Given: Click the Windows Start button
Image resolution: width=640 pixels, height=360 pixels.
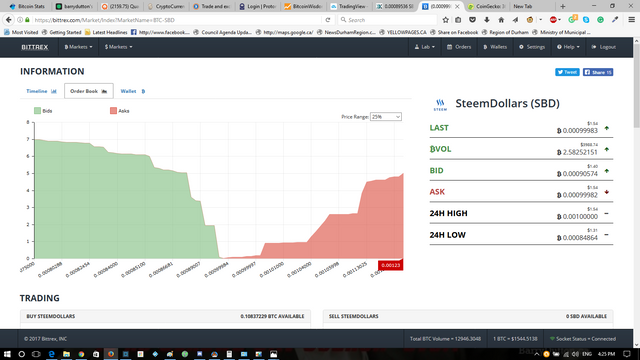Looking at the screenshot, I should (7, 354).
